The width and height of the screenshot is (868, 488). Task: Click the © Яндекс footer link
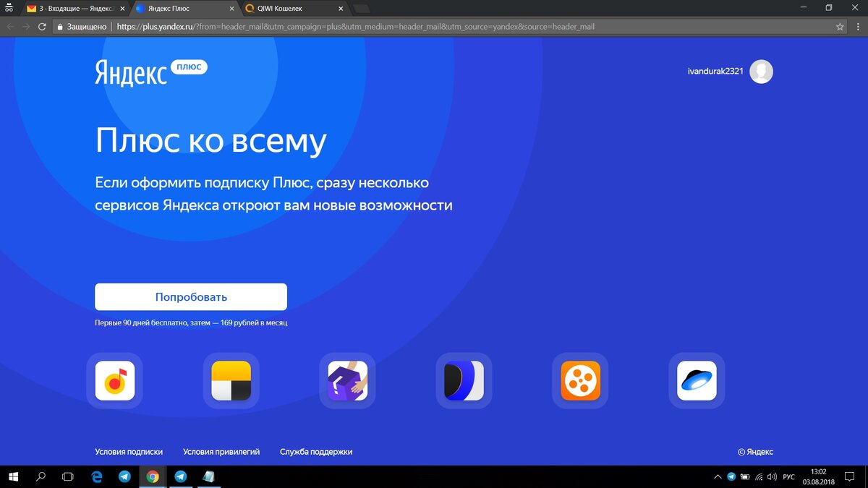coord(755,452)
